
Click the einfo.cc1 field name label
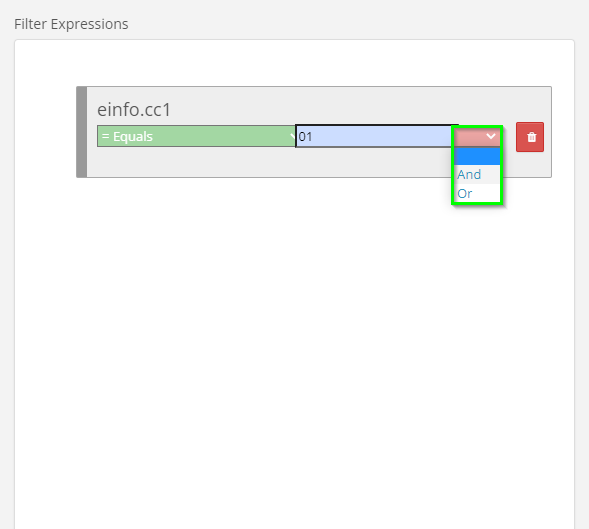(x=134, y=110)
